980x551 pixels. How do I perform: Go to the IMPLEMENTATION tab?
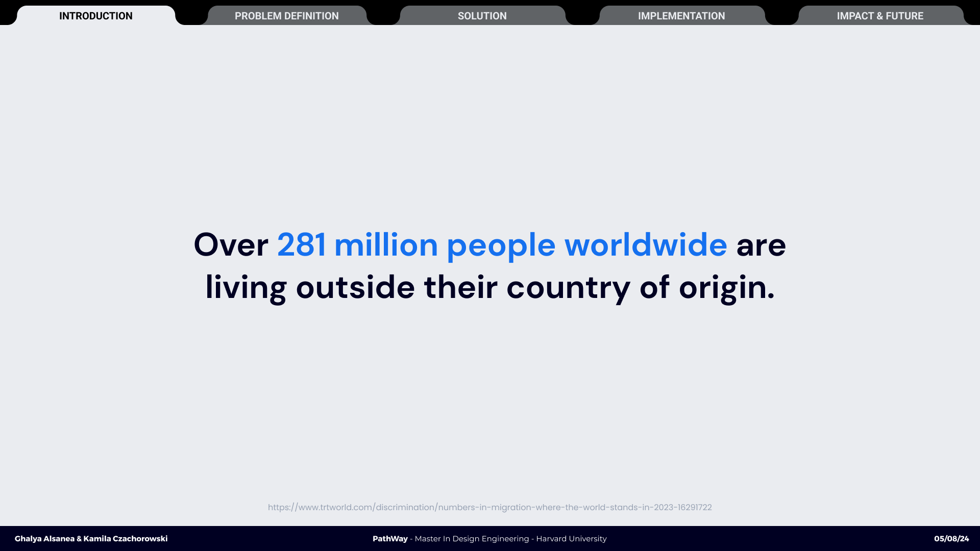tap(681, 16)
